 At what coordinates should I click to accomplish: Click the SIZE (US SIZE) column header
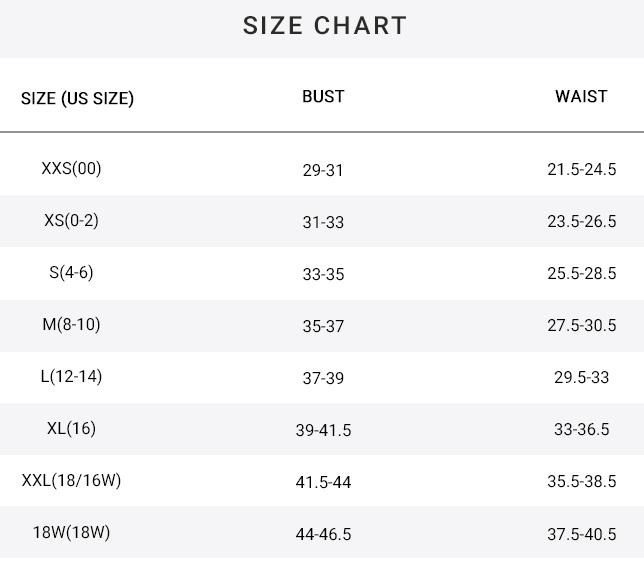tap(77, 98)
